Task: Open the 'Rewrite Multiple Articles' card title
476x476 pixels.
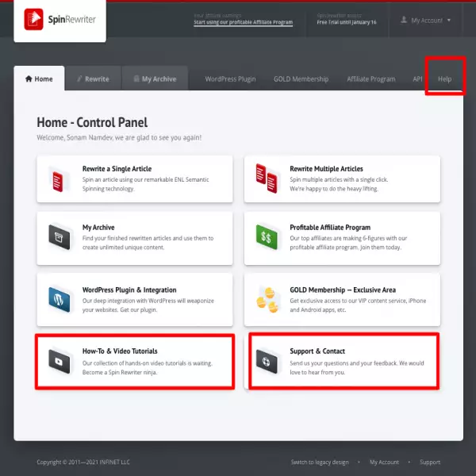Action: click(x=326, y=169)
